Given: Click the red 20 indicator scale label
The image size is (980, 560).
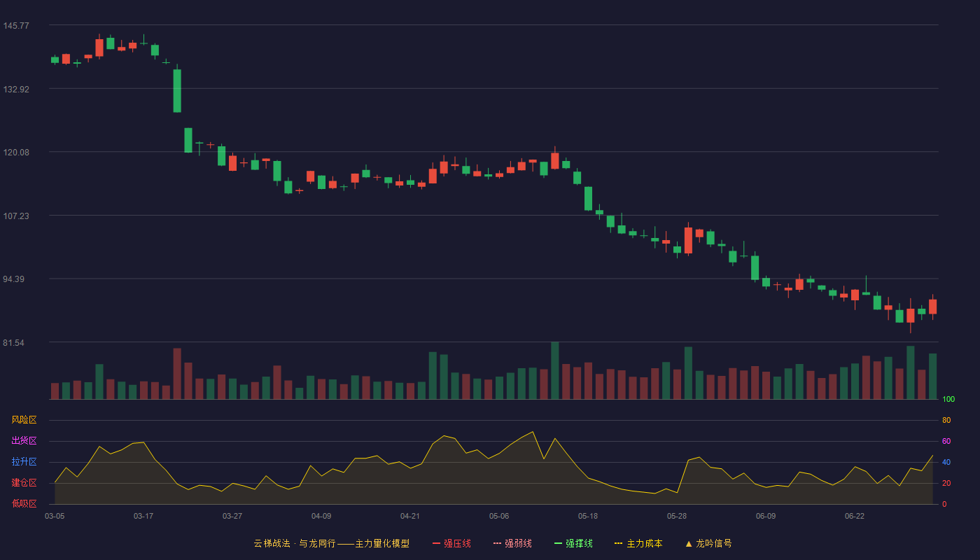Looking at the screenshot, I should 946,483.
